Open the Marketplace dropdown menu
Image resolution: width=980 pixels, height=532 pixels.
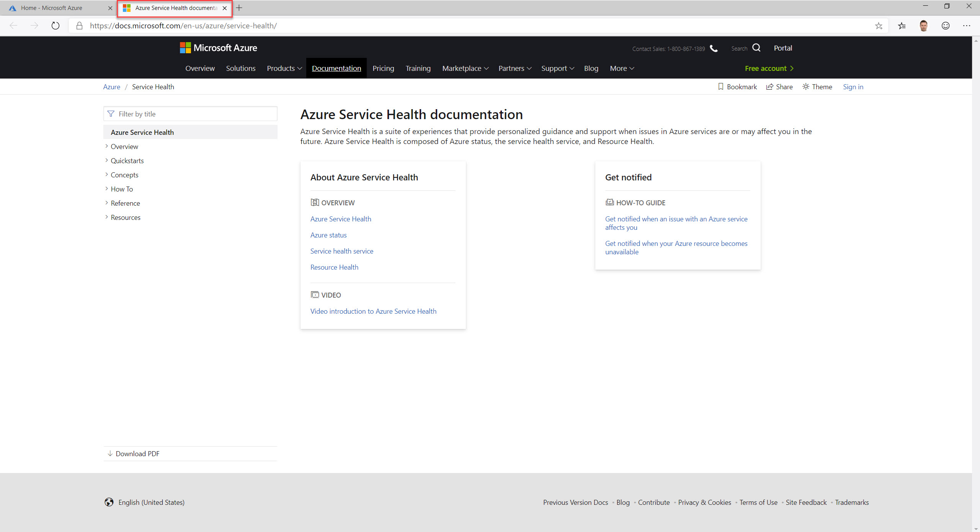coord(465,68)
